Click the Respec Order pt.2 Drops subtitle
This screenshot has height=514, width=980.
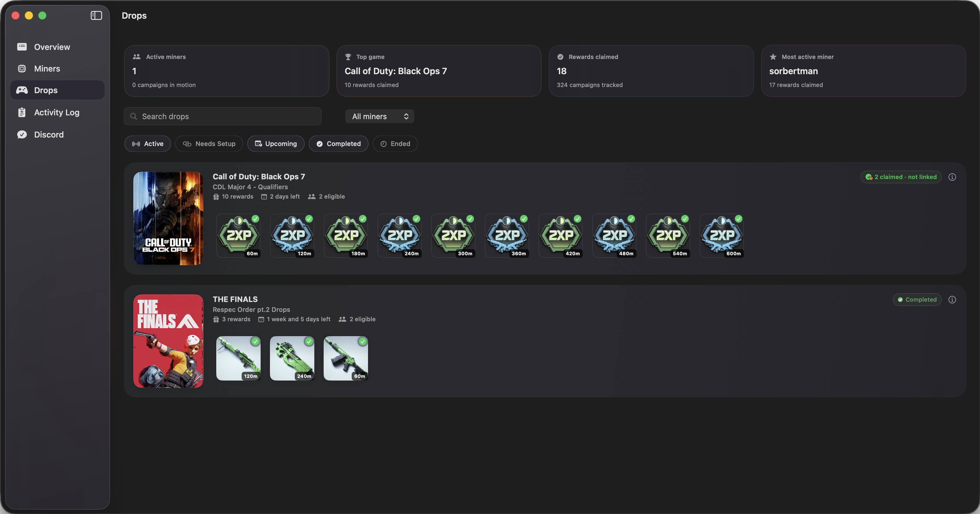point(252,310)
